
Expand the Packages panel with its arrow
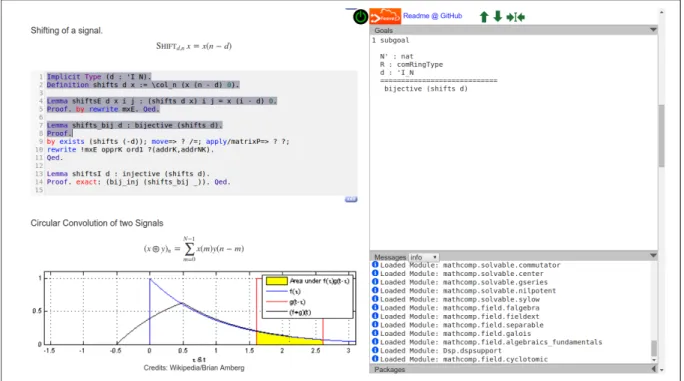point(653,369)
